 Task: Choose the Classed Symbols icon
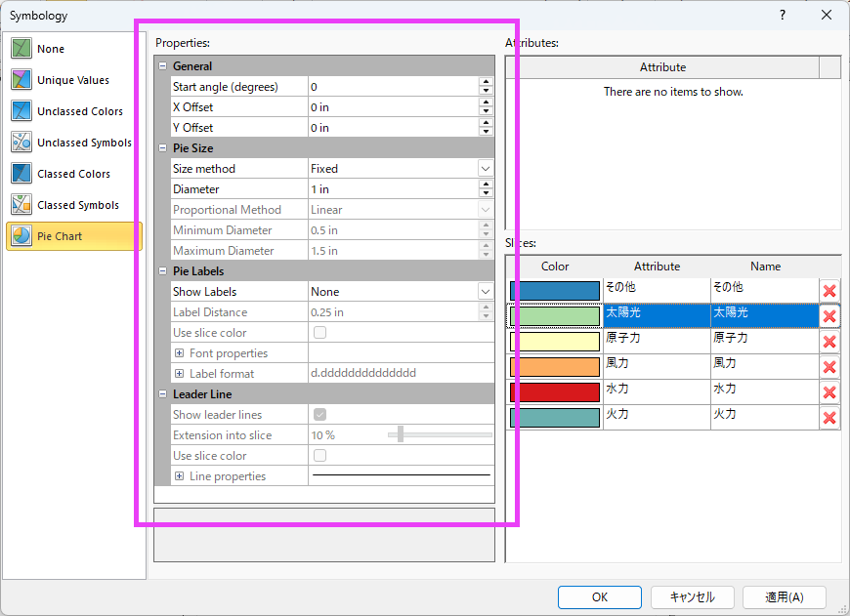coord(21,205)
